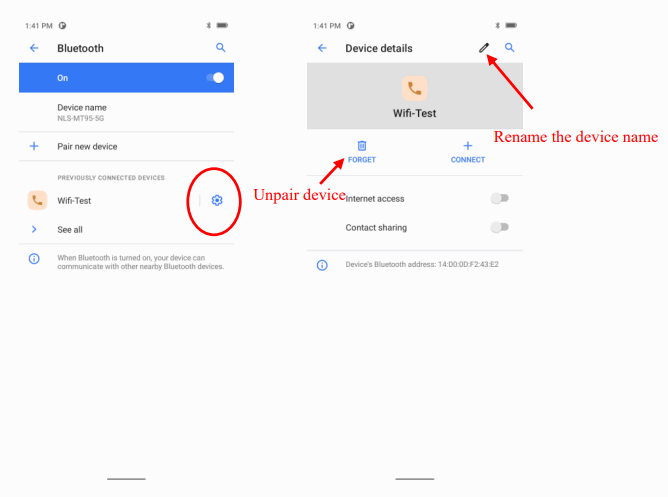Open Wifi-Test settings gear icon

pos(217,200)
